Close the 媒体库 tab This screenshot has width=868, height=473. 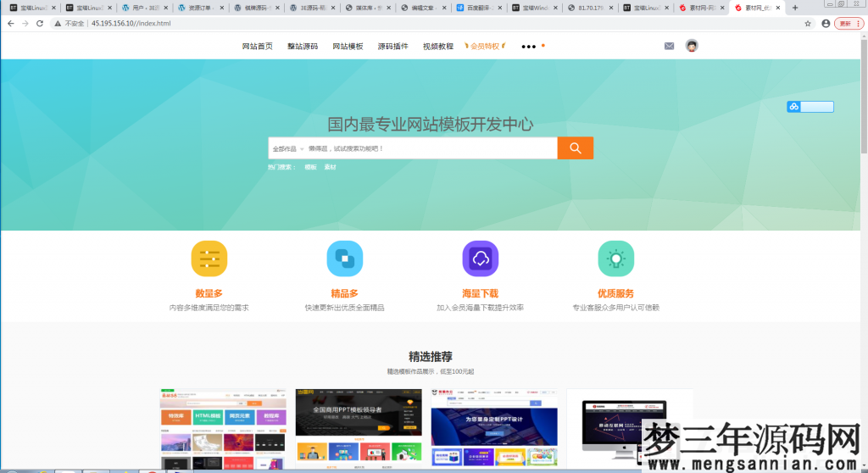pyautogui.click(x=388, y=8)
